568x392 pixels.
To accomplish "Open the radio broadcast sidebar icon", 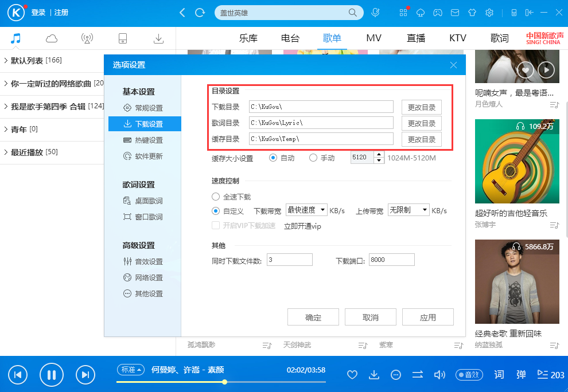I will 87,38.
